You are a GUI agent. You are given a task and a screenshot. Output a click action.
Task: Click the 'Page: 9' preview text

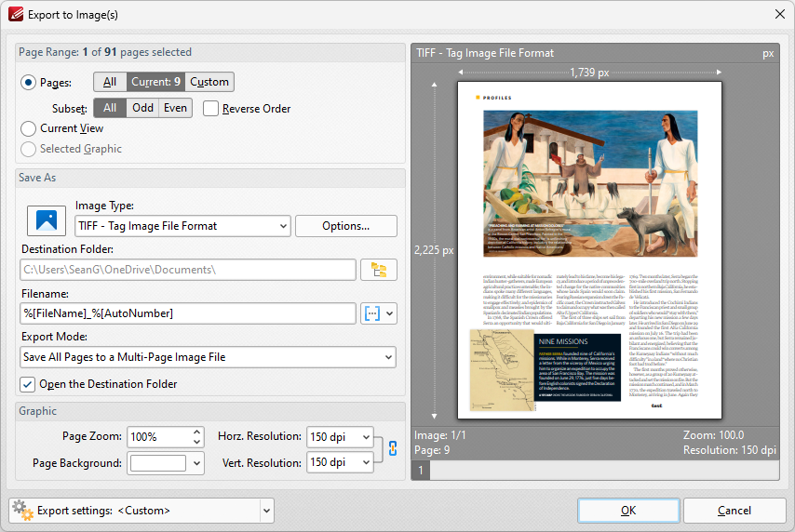tap(432, 450)
